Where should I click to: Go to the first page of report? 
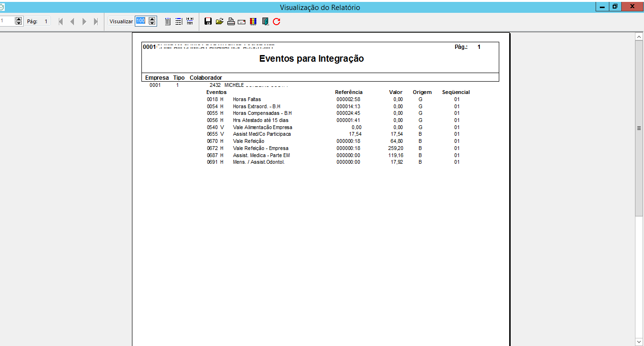(61, 21)
